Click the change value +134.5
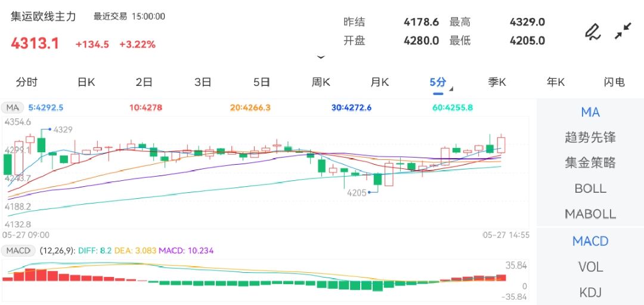The height and width of the screenshot is (305, 644). click(92, 44)
